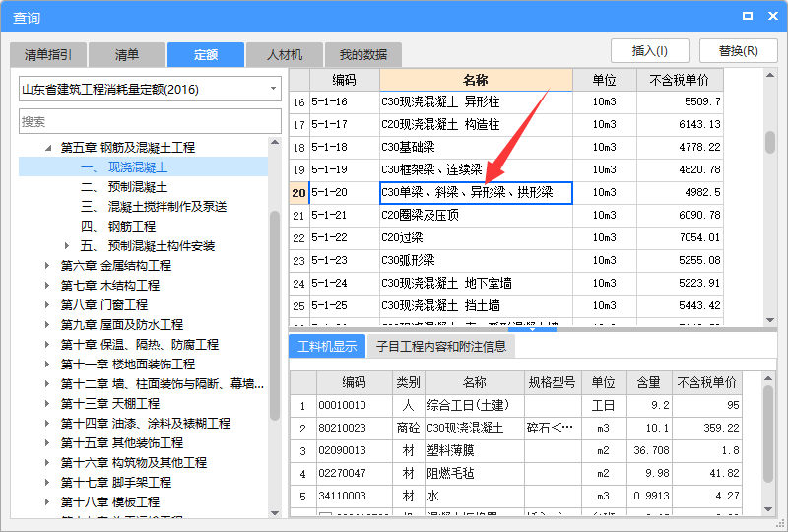
Task: Expand 第十三章 天棚工程 arrow
Action: [x=47, y=403]
